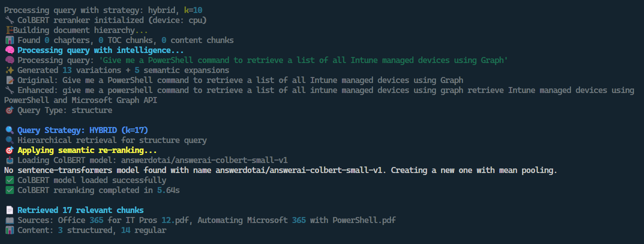The image size is (644, 244).
Task: Click the Query Strategy: HYBRID (k=17) heading
Action: (x=82, y=130)
